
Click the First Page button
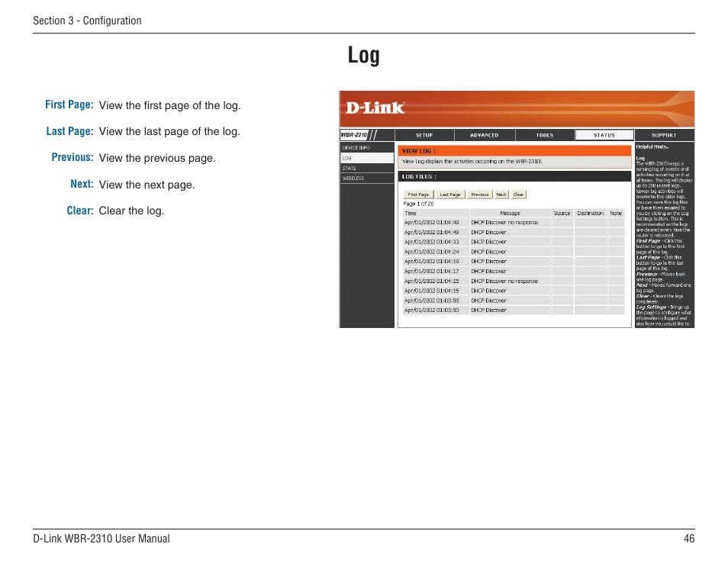pos(418,195)
